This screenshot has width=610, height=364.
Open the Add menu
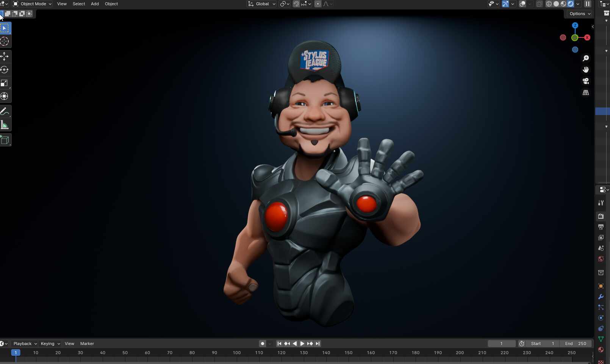(95, 4)
